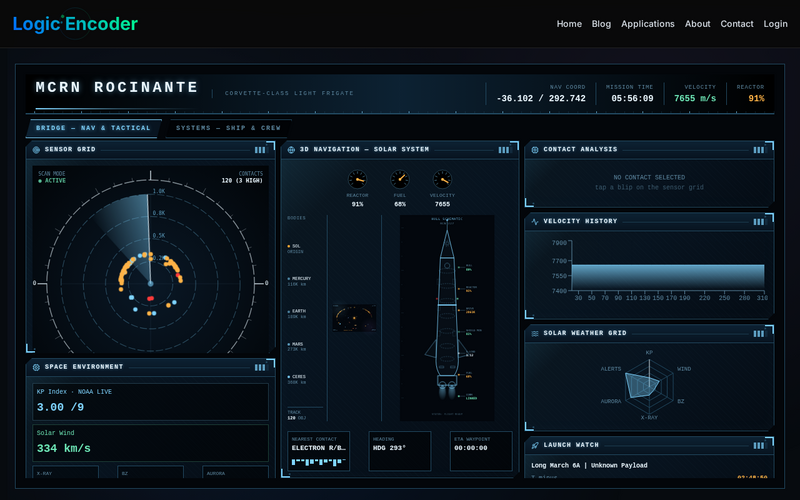
Task: Click the Velocity gauge dial
Action: coord(442,179)
